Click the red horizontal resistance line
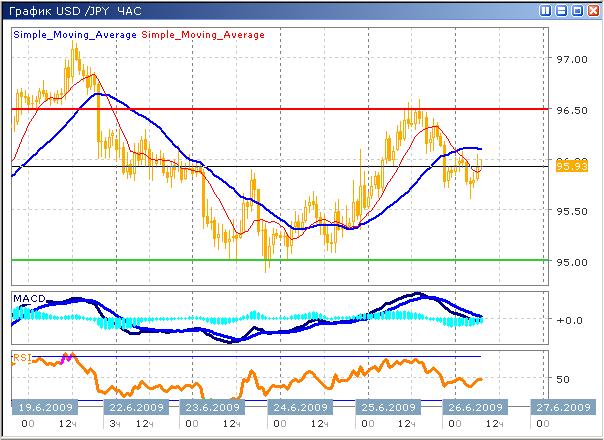This screenshot has height=440, width=604. coord(280,108)
